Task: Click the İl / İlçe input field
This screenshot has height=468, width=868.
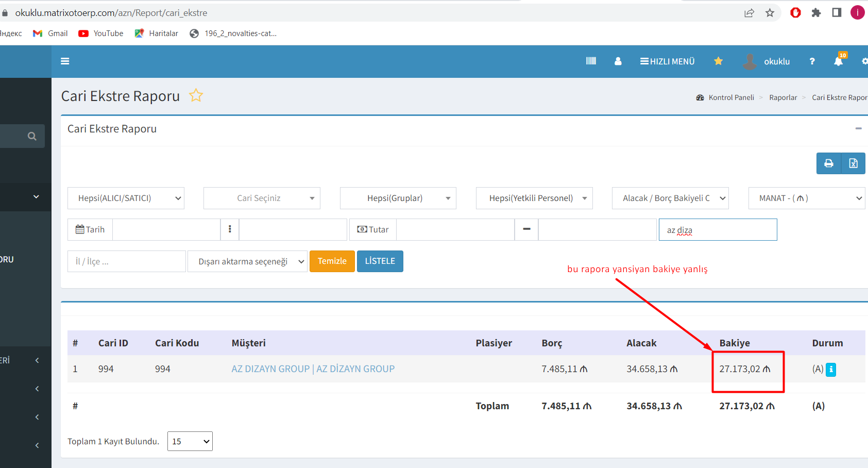Action: point(126,261)
